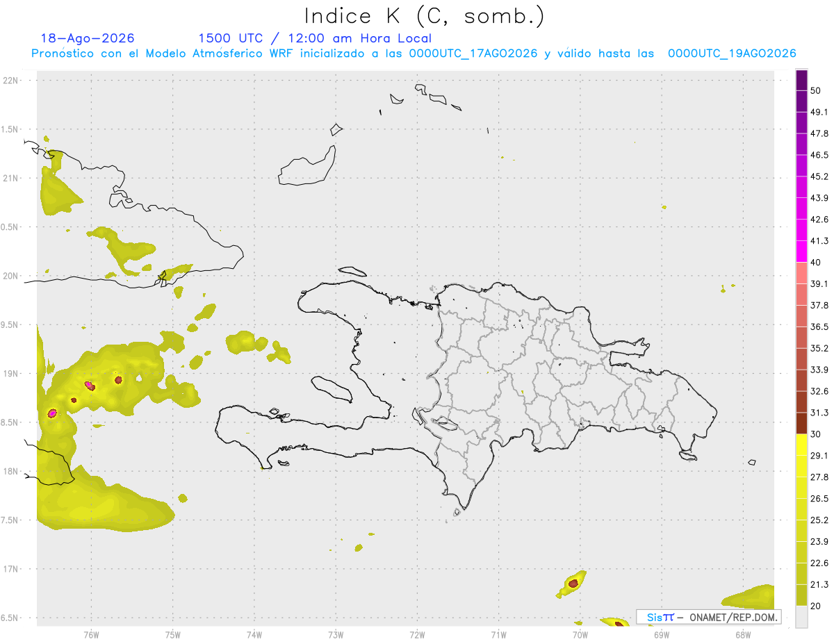Image resolution: width=834 pixels, height=644 pixels.
Task: Click the "23.9" color scale value
Action: [x=819, y=541]
